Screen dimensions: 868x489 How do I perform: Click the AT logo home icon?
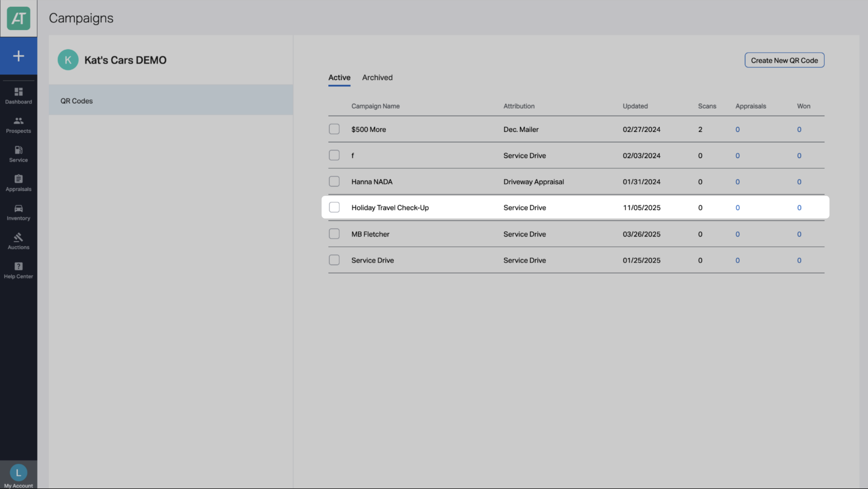(18, 18)
